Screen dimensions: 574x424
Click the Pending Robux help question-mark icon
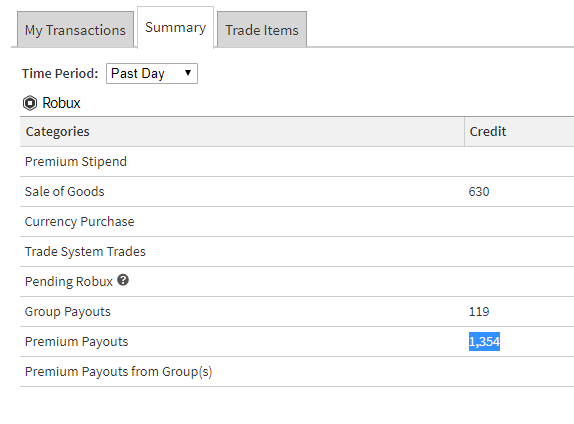123,280
